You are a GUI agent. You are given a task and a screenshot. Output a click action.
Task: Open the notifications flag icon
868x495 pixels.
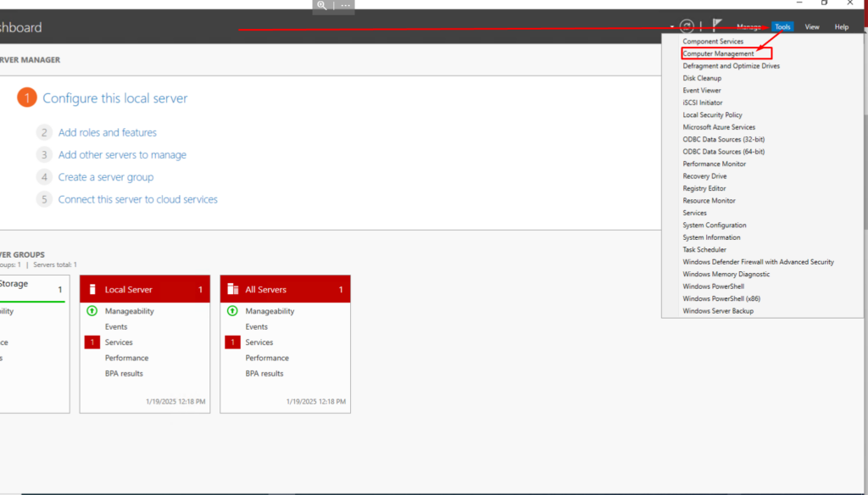coord(717,26)
